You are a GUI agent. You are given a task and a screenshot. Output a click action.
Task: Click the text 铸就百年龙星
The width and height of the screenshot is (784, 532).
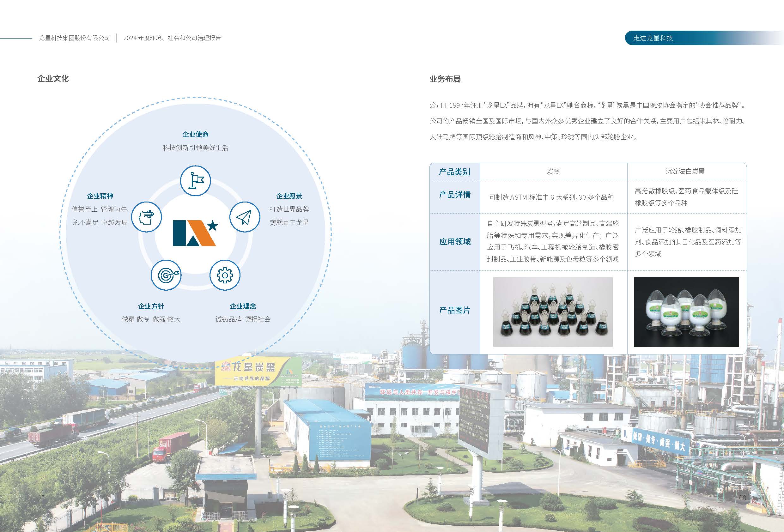tap(289, 223)
